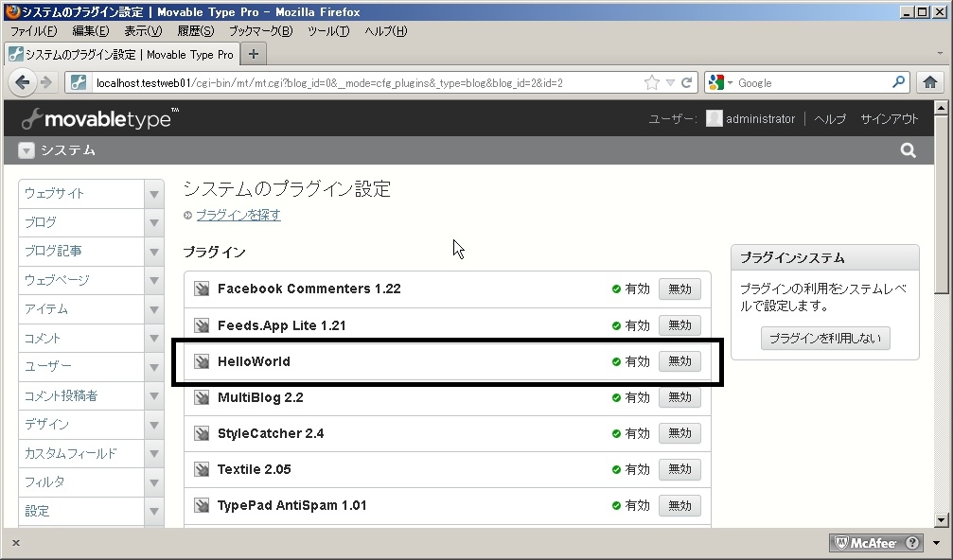
Task: Click the TypePad AntiSpam plugin icon
Action: coord(202,505)
